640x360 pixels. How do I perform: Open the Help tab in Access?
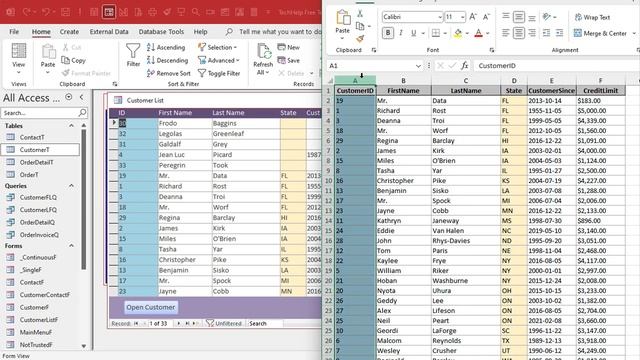[200, 31]
